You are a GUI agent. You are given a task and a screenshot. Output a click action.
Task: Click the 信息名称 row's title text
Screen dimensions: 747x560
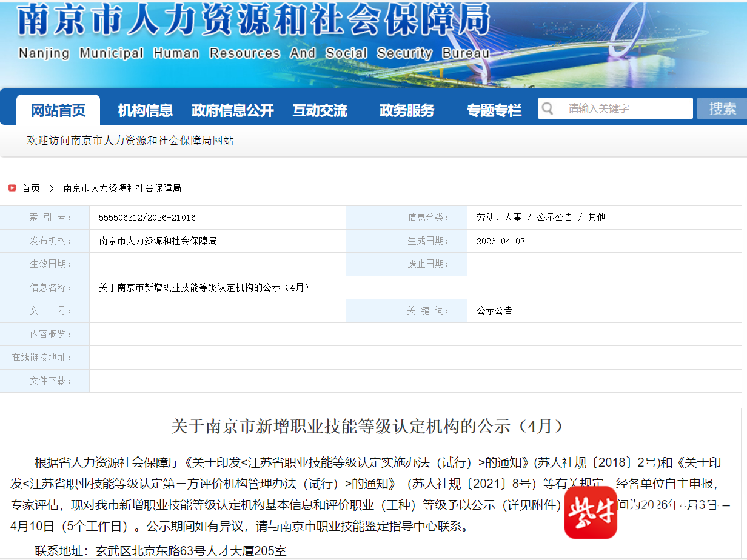tap(204, 288)
